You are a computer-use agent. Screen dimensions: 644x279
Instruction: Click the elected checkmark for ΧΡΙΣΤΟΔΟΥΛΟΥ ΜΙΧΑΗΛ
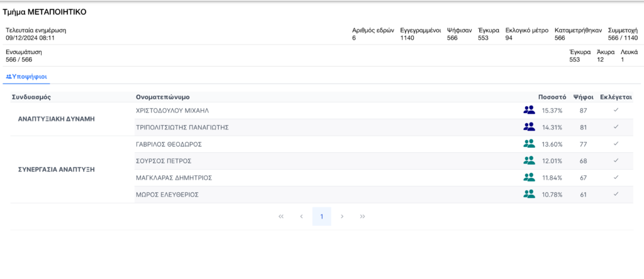point(616,110)
